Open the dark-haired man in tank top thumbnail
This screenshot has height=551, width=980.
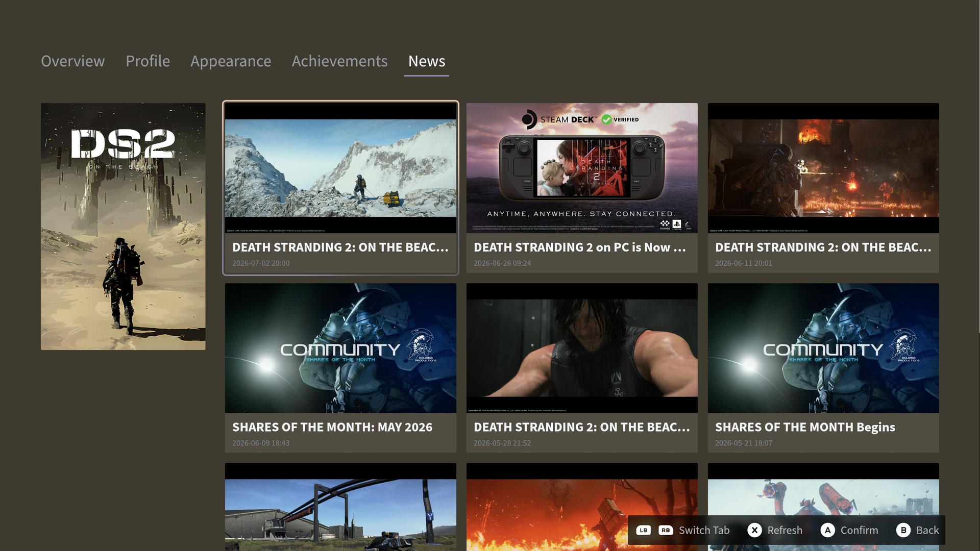click(582, 348)
